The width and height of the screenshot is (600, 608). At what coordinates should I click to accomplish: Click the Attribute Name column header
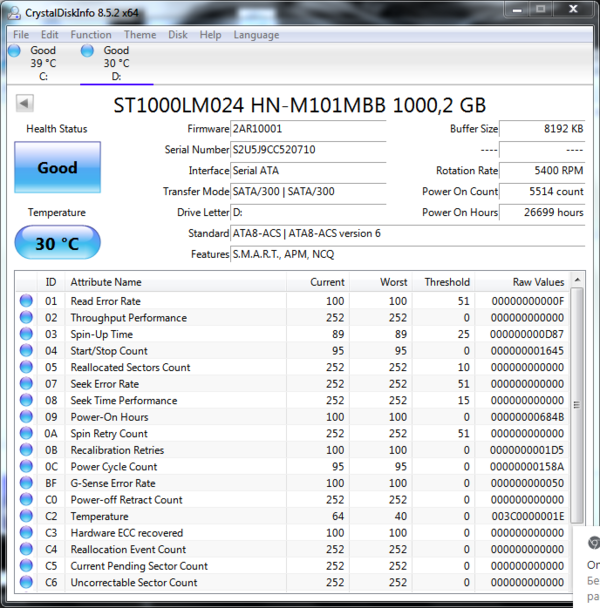click(x=106, y=282)
